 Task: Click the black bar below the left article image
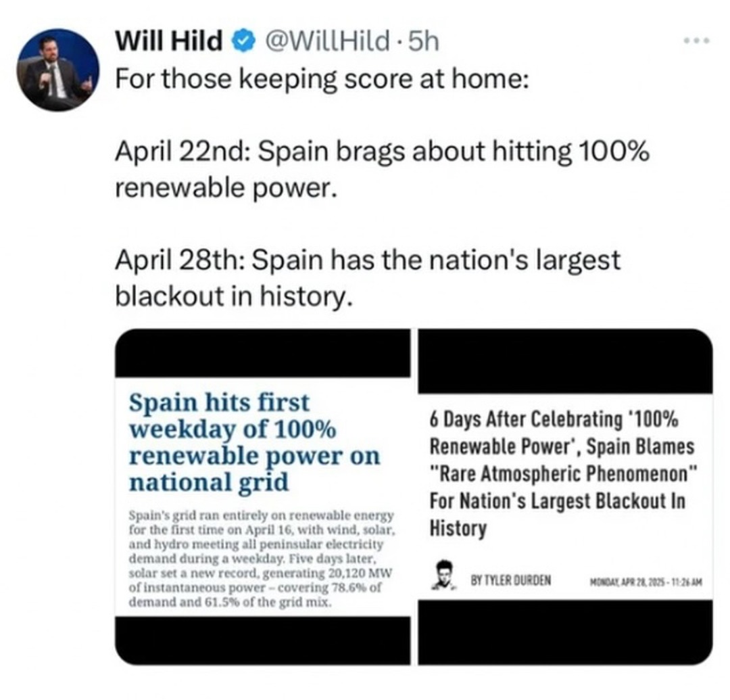262,639
